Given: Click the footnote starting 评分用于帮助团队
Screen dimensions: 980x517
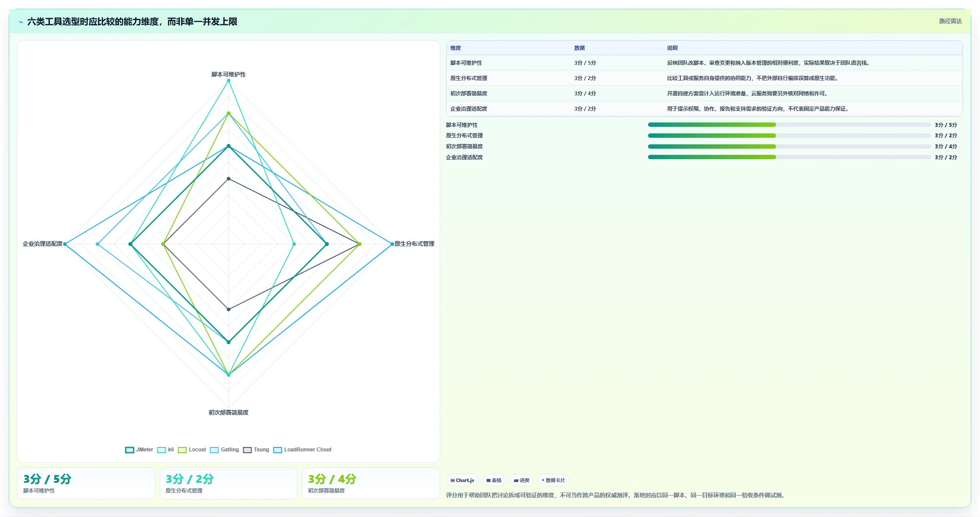Looking at the screenshot, I should point(616,496).
